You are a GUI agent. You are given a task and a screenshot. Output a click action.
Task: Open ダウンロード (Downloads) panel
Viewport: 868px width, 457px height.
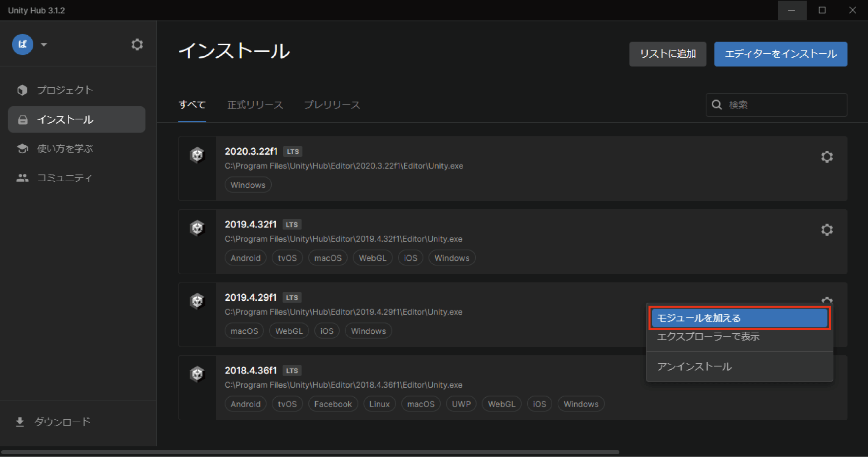pyautogui.click(x=62, y=422)
